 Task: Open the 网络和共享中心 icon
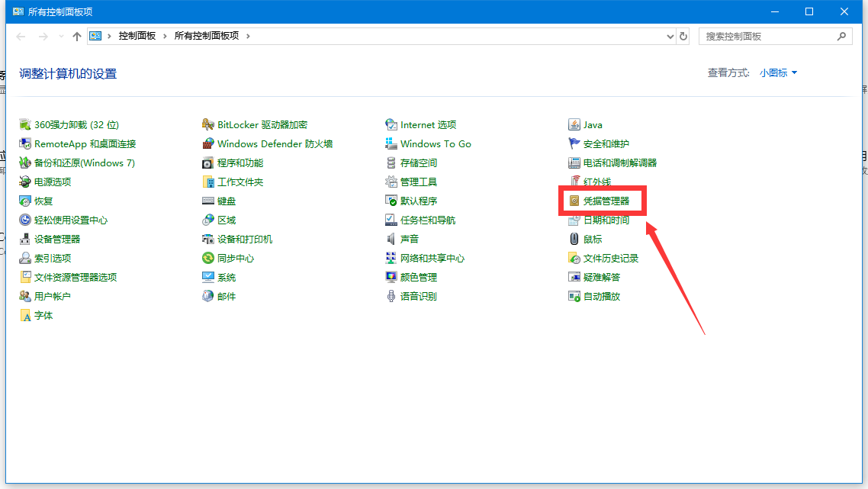(391, 258)
